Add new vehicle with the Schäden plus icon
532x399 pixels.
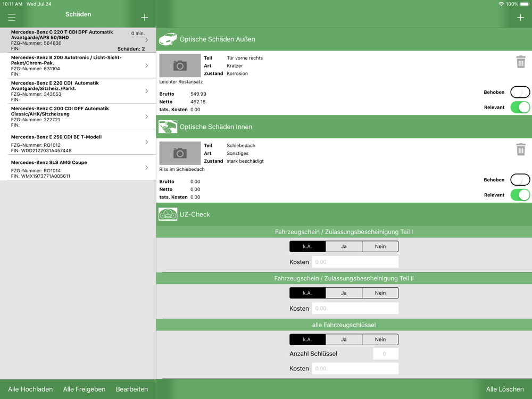point(145,18)
